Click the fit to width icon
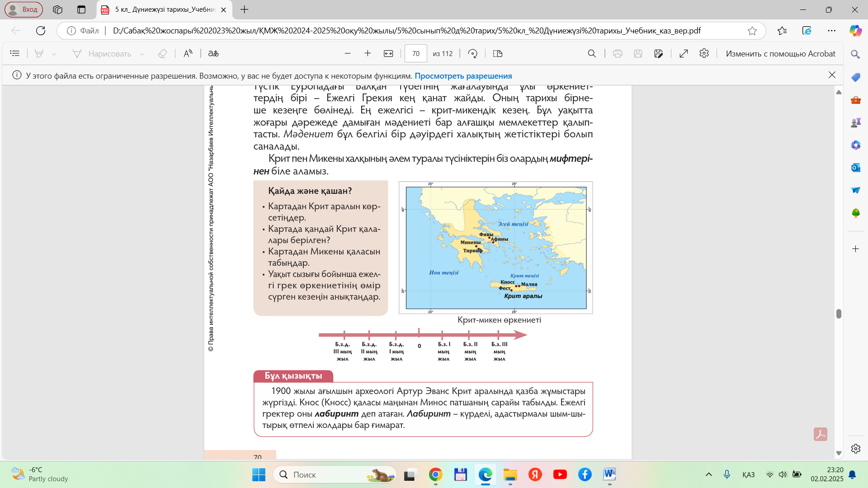 tap(388, 53)
